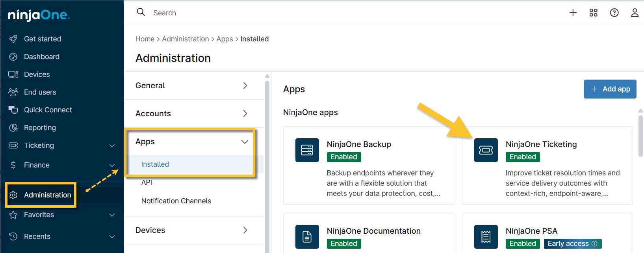Collapse the Apps settings section
The image size is (644, 253).
[245, 142]
